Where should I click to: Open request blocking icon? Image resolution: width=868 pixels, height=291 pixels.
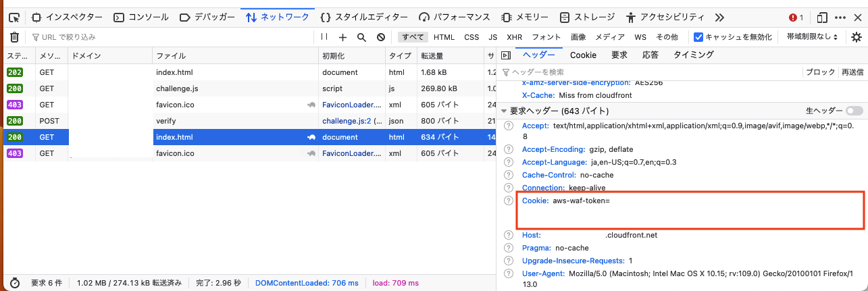pos(380,37)
